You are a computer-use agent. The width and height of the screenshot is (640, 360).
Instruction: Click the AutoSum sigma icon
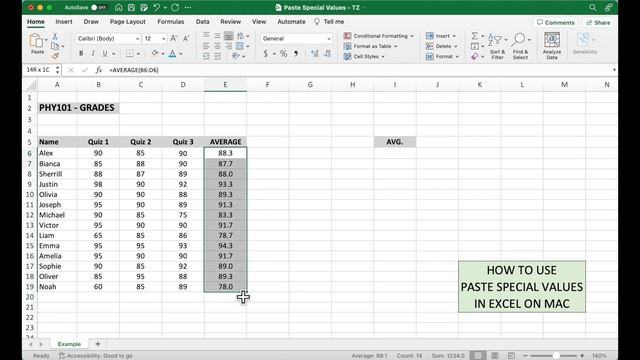coord(475,36)
